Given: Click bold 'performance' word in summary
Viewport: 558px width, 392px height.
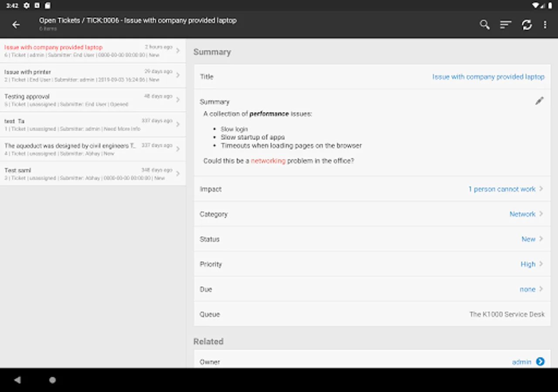Looking at the screenshot, I should pos(269,114).
